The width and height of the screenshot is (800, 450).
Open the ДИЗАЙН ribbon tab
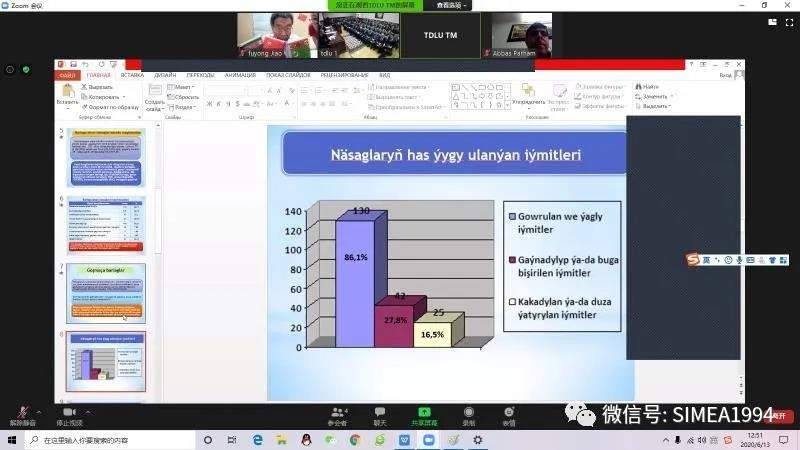coord(165,75)
